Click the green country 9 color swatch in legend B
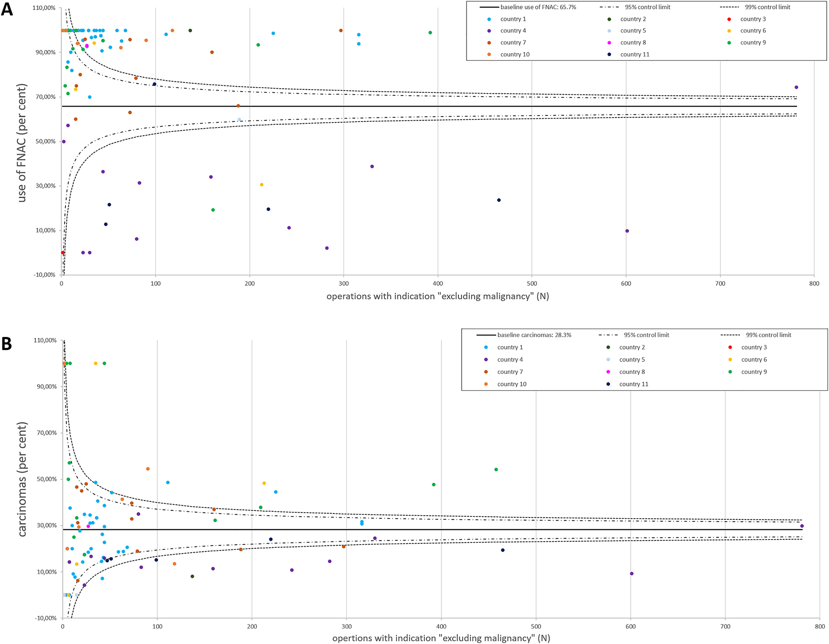This screenshot has height=644, width=829. (x=729, y=372)
